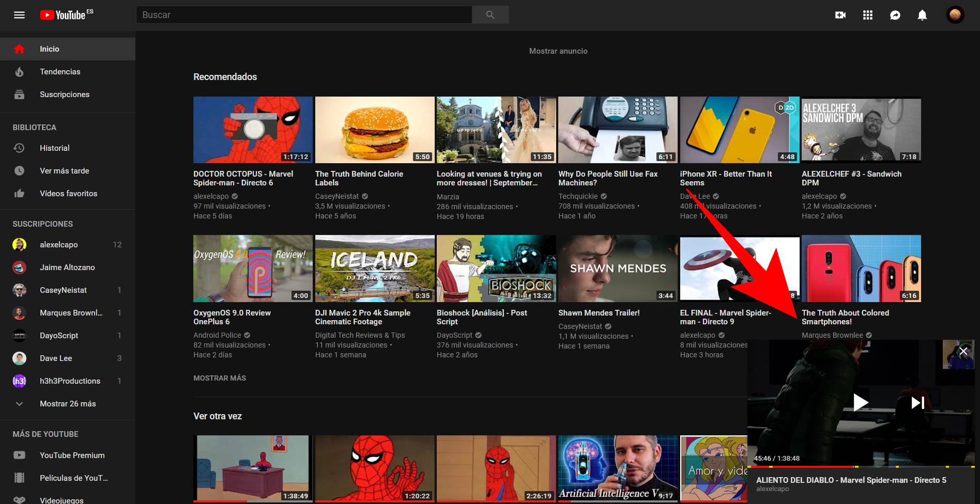Click the miniplayer red progress bar
This screenshot has height=504, width=980.
pyautogui.click(x=861, y=467)
